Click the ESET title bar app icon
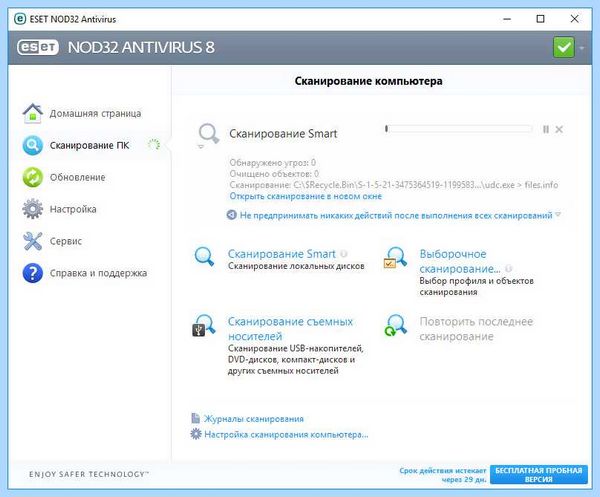 (20, 19)
